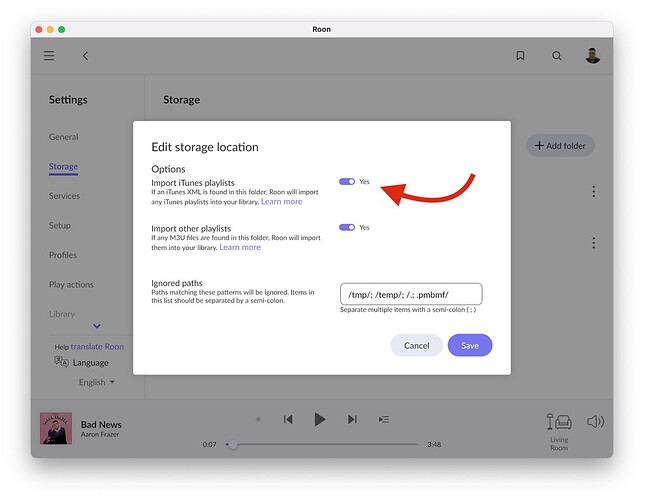
Task: Open the General settings tab
Action: (63, 137)
